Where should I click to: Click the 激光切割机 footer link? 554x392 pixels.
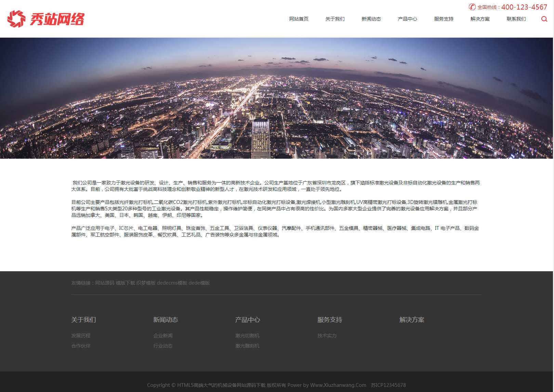pyautogui.click(x=247, y=336)
